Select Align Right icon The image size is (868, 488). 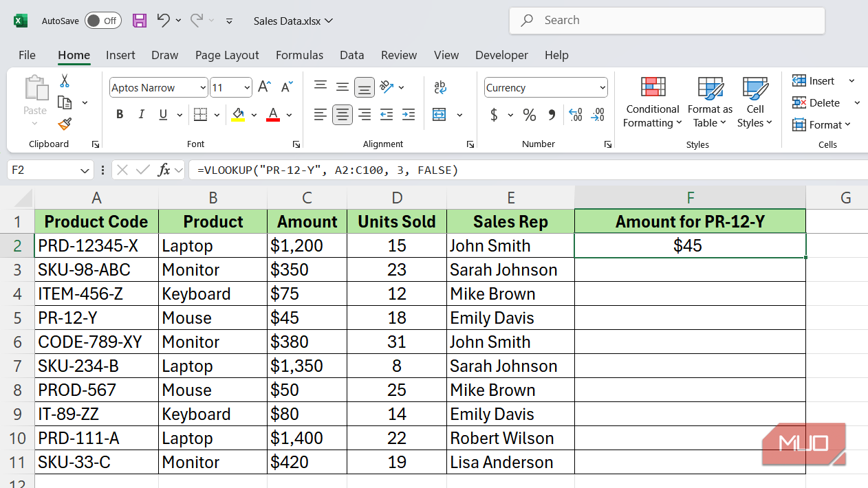click(365, 115)
